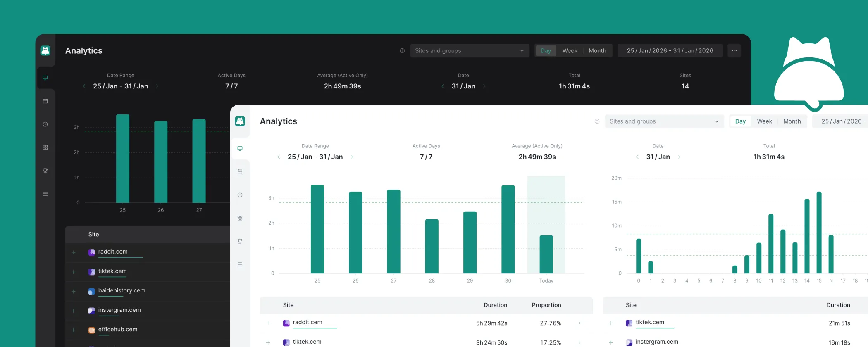Expand the raddit.cem row in light table
This screenshot has height=347, width=868.
268,323
